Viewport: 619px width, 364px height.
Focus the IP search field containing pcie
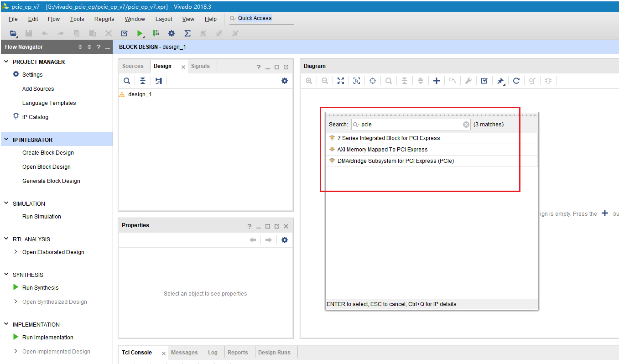coord(410,125)
